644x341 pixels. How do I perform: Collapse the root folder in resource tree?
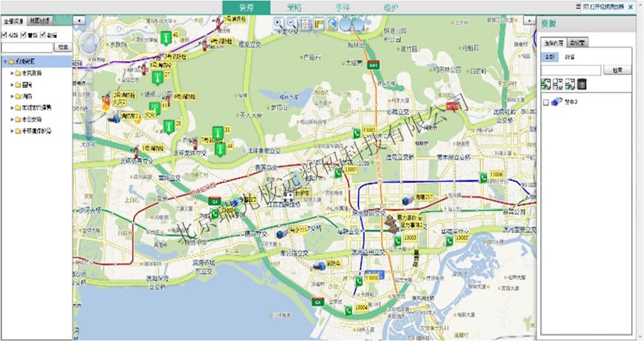5,62
